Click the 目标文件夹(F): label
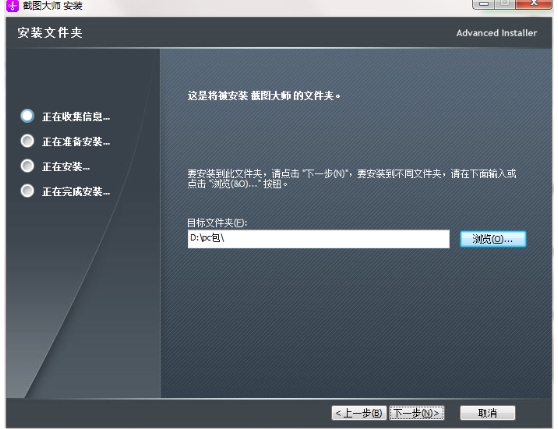 click(x=217, y=223)
